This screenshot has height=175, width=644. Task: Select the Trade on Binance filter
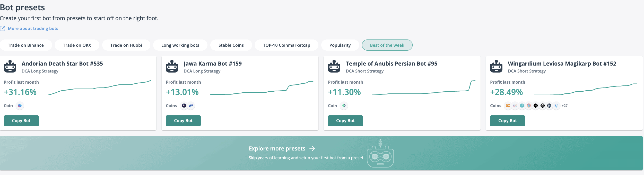pos(26,45)
